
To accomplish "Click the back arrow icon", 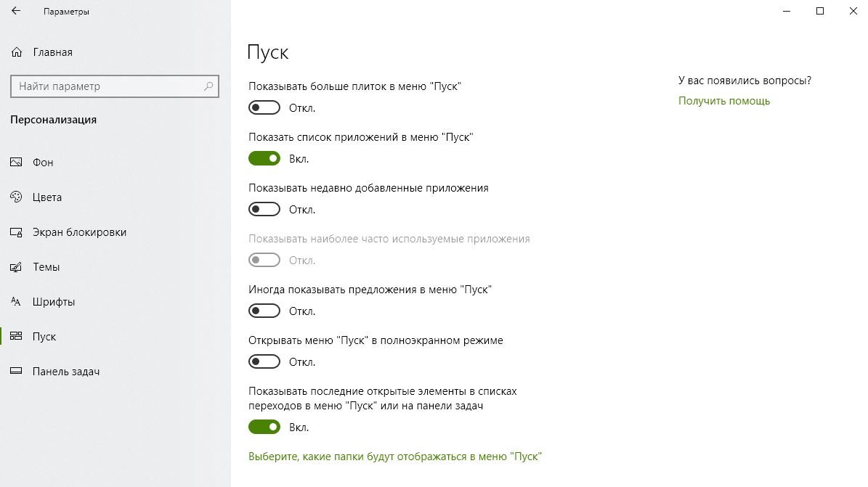I will [x=16, y=12].
